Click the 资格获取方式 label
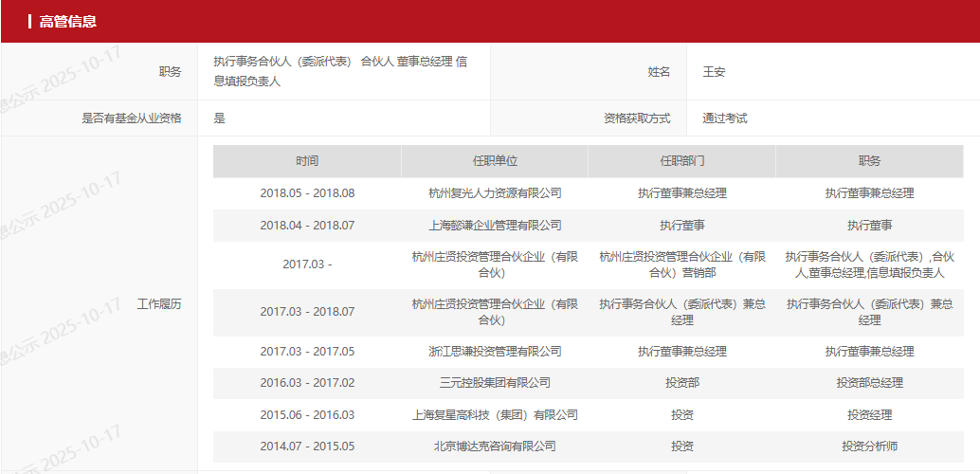Viewport: 980px width, 474px height. click(637, 118)
